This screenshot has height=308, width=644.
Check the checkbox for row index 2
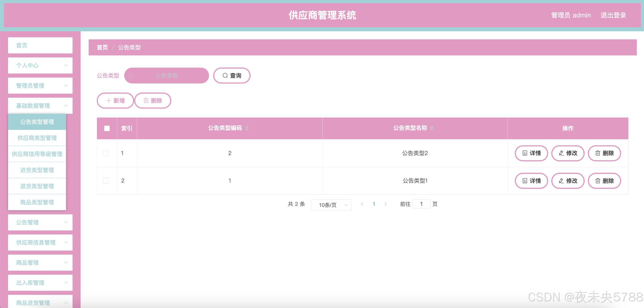tap(106, 181)
